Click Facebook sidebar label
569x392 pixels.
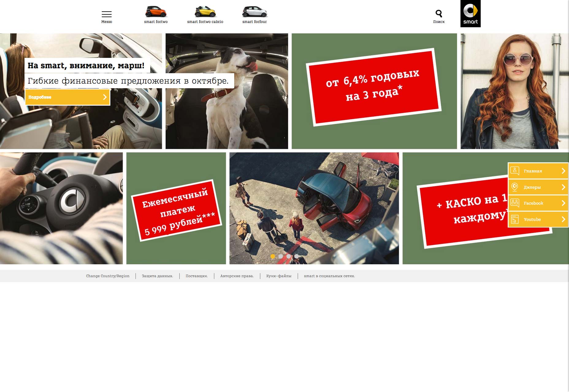(x=533, y=203)
